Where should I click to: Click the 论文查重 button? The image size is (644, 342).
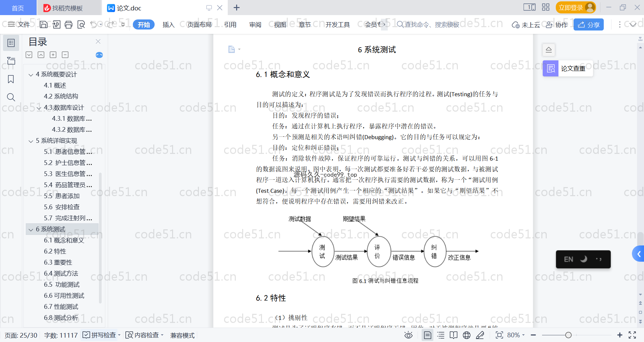(568, 68)
